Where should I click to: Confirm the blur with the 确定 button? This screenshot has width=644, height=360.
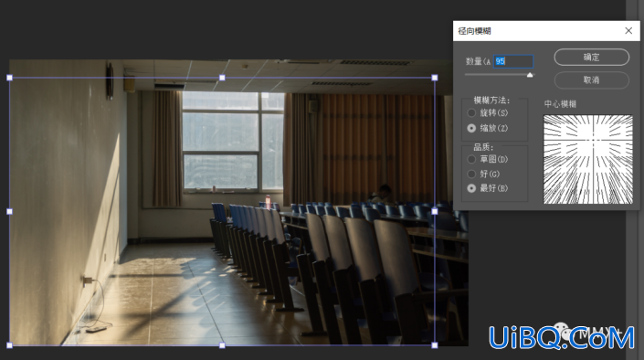click(591, 58)
